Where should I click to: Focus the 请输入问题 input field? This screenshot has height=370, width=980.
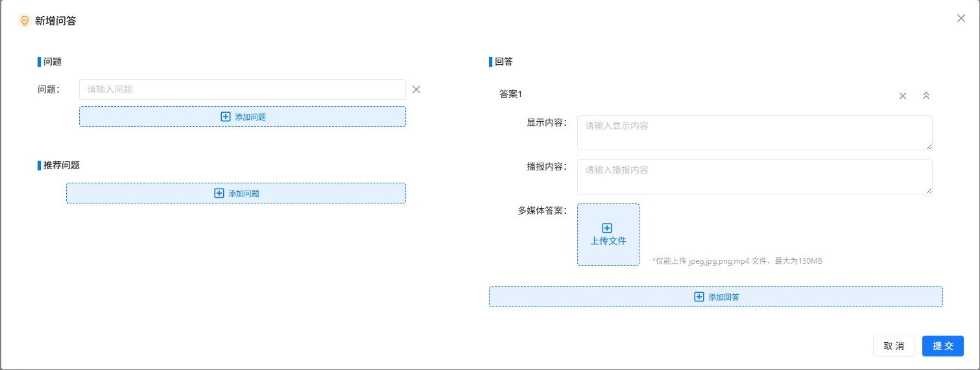(242, 89)
